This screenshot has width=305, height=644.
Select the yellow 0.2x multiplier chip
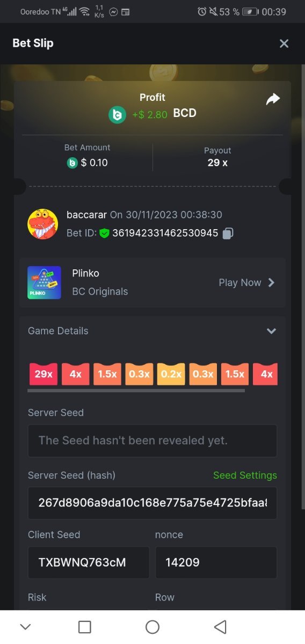(x=171, y=374)
